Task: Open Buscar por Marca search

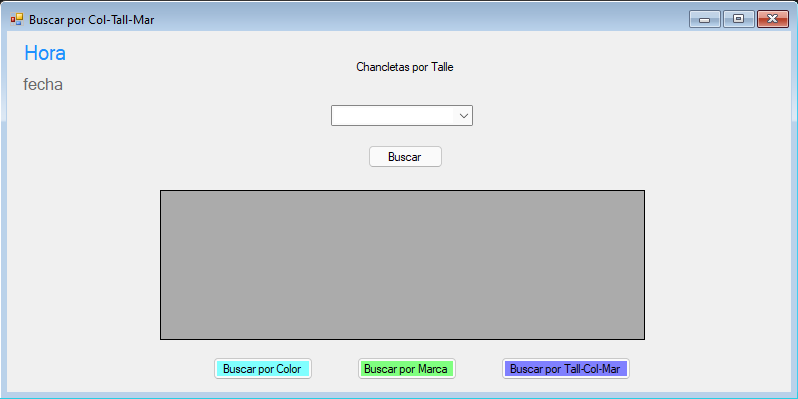Action: 406,369
